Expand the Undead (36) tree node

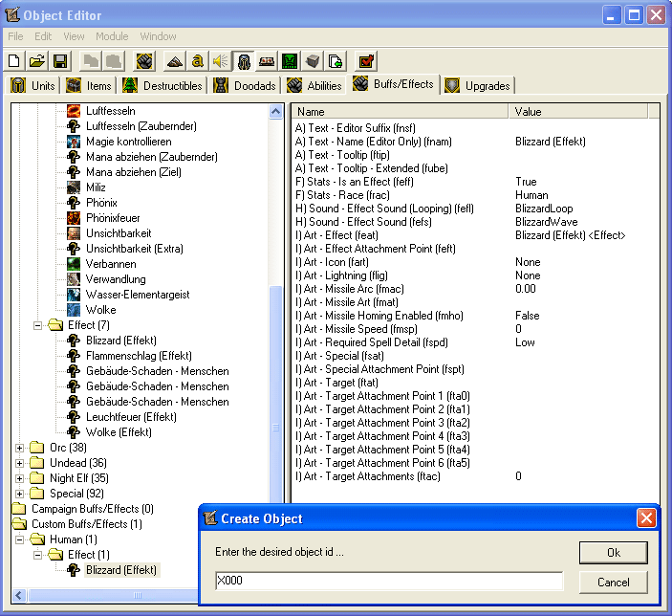(20, 463)
